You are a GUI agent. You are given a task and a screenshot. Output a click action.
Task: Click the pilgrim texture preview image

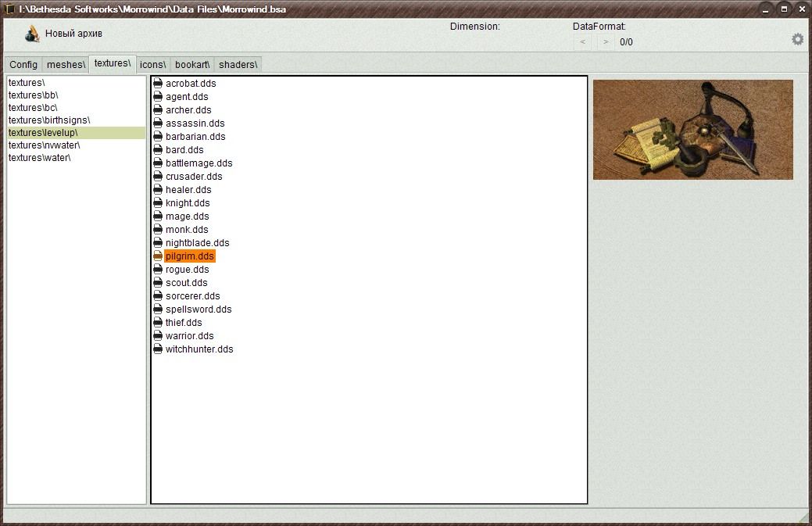pyautogui.click(x=693, y=130)
